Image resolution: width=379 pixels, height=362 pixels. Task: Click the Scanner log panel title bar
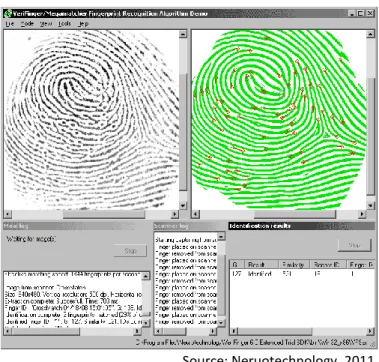coord(189,226)
